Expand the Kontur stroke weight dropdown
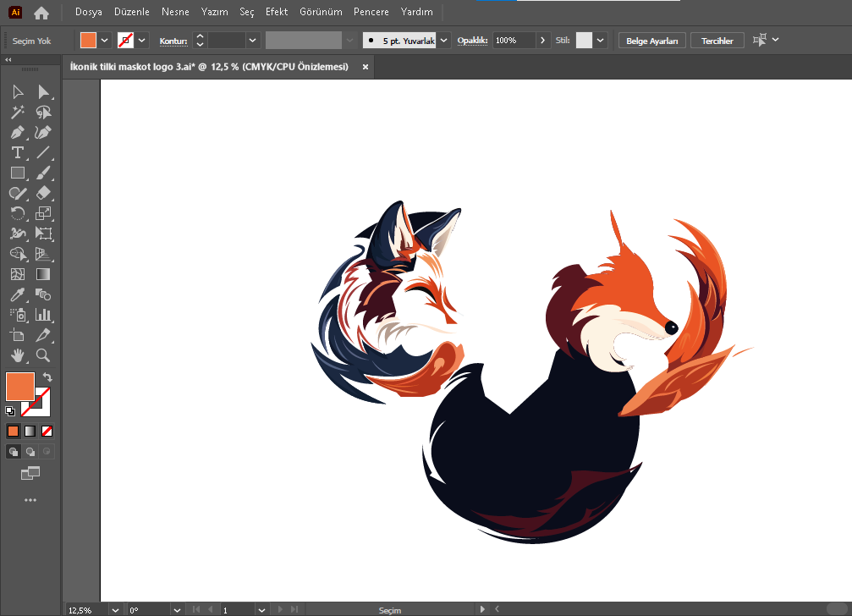Viewport: 852px width, 616px height. [252, 41]
